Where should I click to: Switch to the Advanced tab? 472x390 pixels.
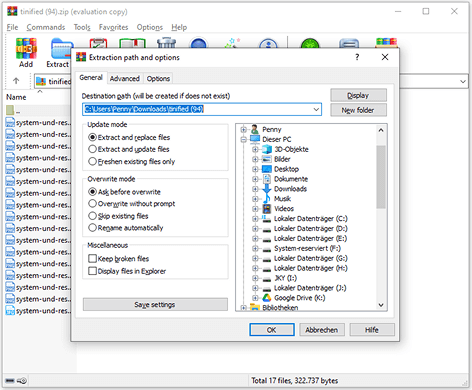[x=125, y=78]
